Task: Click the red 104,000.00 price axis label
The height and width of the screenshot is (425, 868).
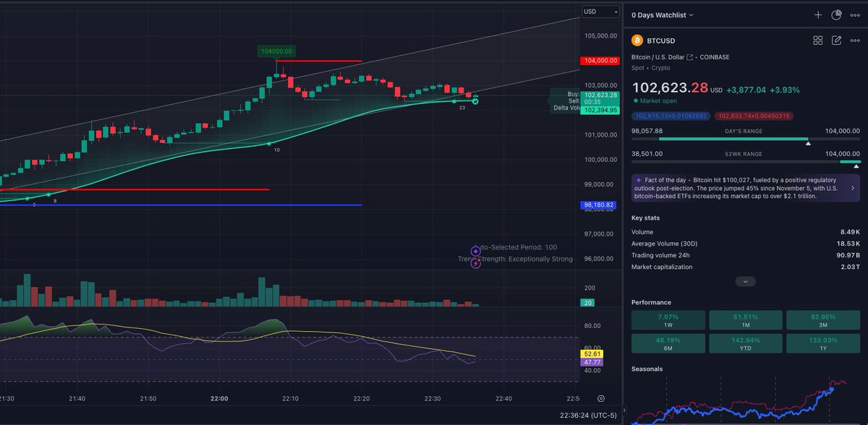Action: pyautogui.click(x=599, y=61)
